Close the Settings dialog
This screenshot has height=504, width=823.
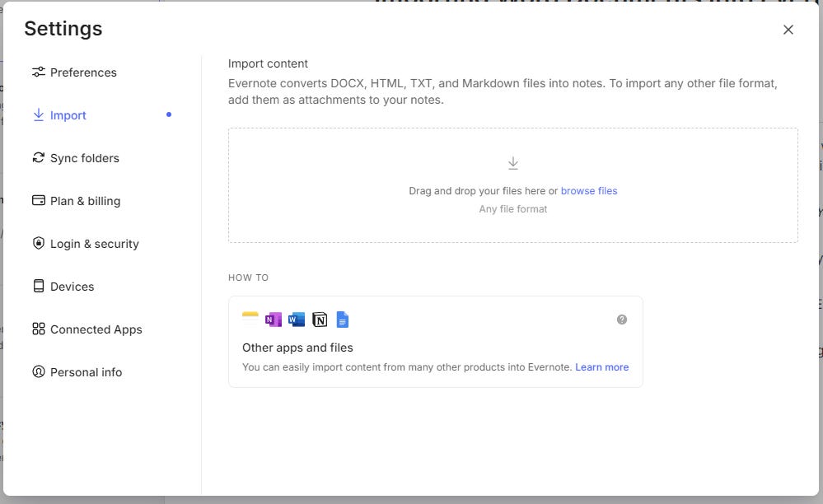pos(788,30)
